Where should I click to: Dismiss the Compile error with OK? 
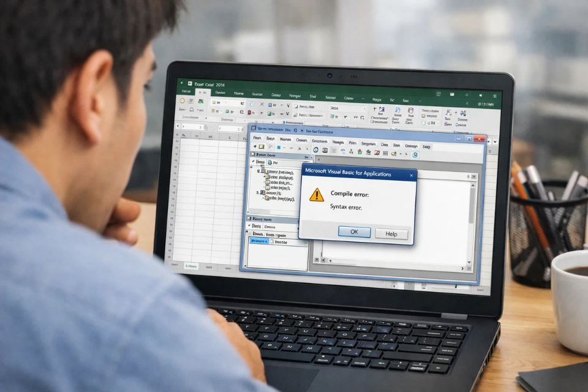click(353, 233)
